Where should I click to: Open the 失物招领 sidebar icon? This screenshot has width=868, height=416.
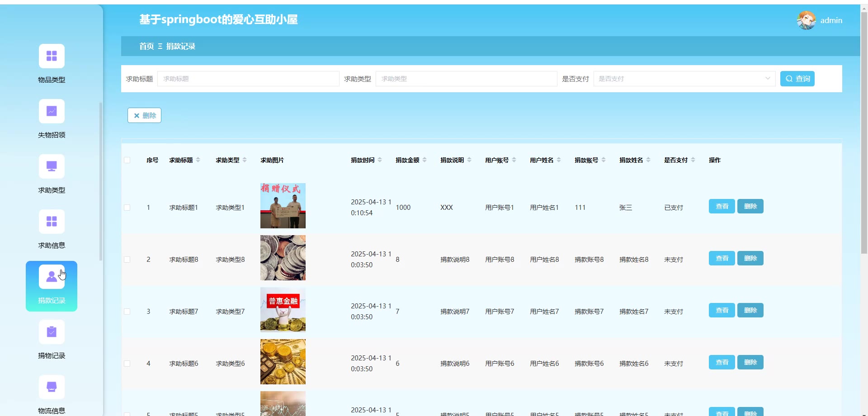(x=52, y=111)
